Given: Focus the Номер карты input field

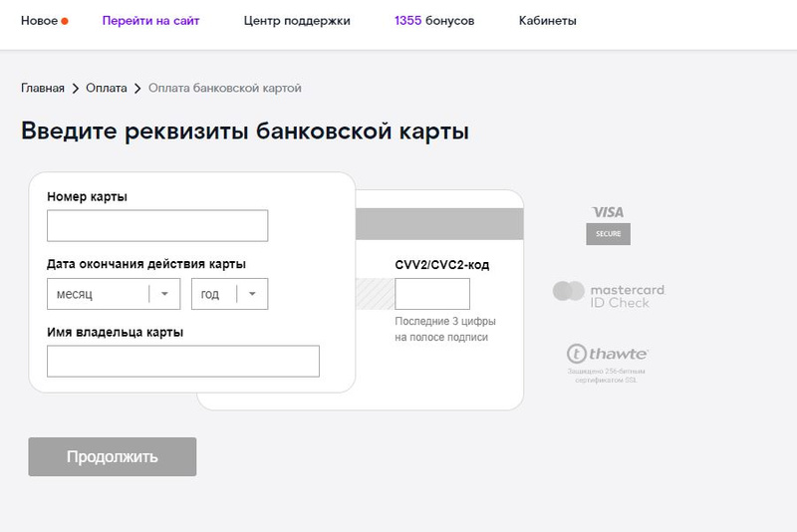Looking at the screenshot, I should pyautogui.click(x=157, y=226).
